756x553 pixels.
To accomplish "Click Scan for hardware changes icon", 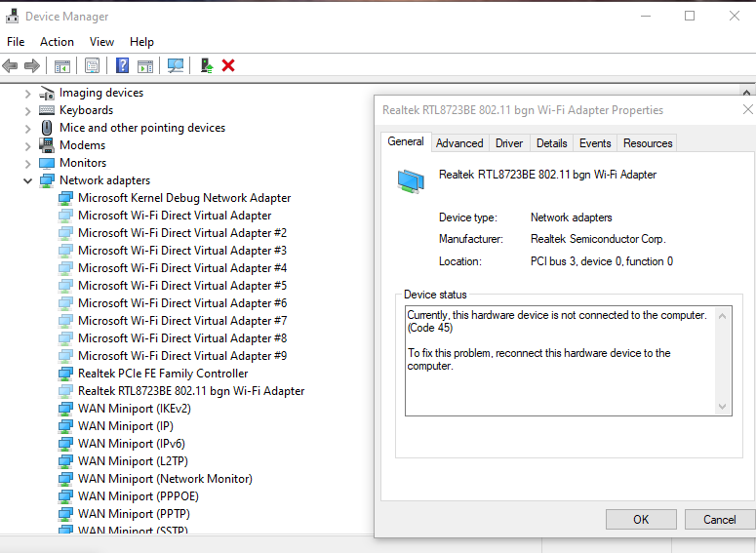I will (176, 65).
